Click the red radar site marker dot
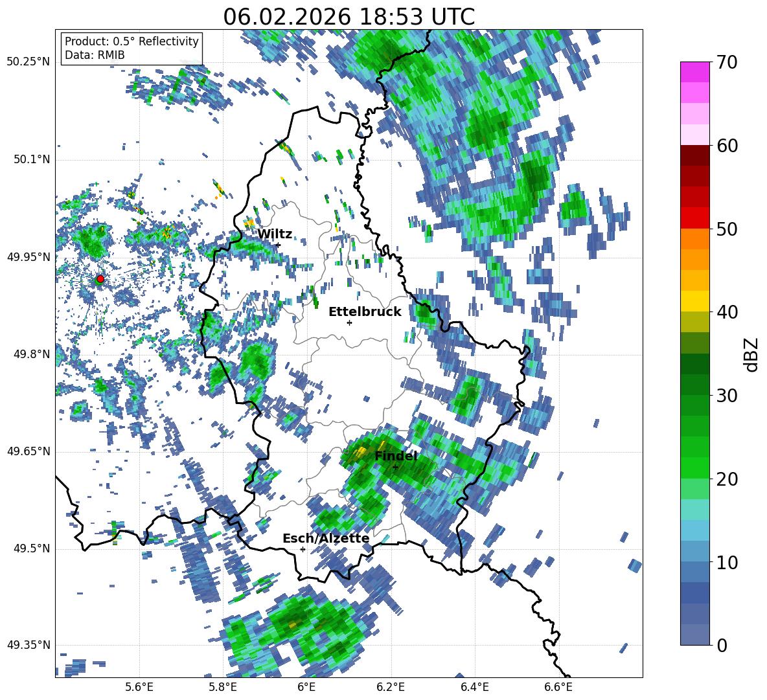The width and height of the screenshot is (767, 700). (x=100, y=279)
